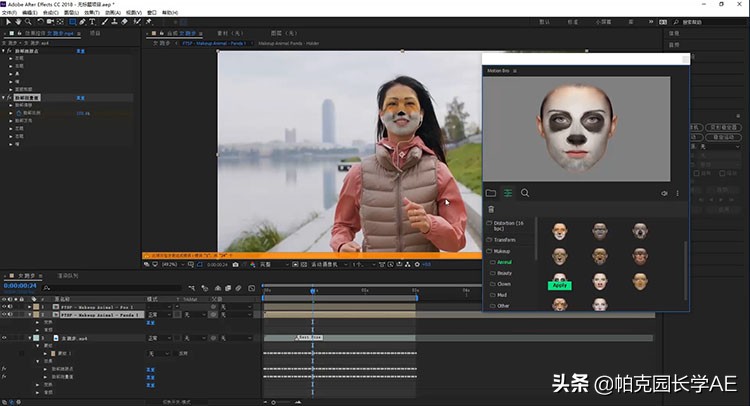Select the Hand tool
Image resolution: width=750 pixels, height=406 pixels.
click(18, 22)
